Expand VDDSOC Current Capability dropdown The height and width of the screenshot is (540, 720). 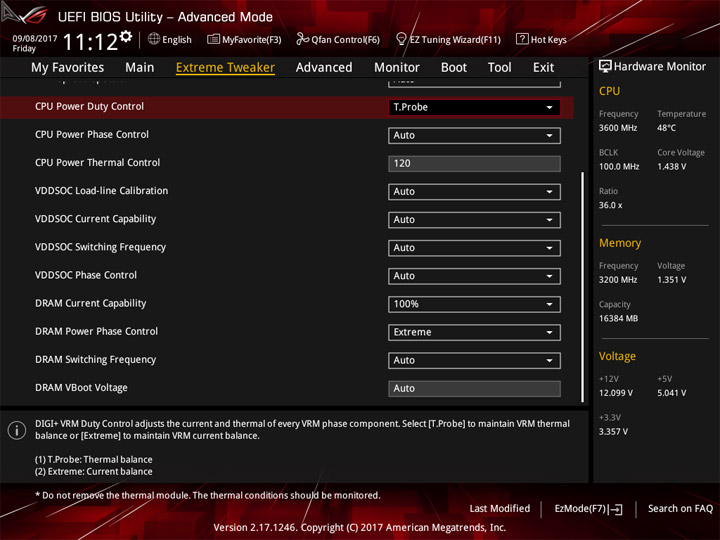pos(474,219)
